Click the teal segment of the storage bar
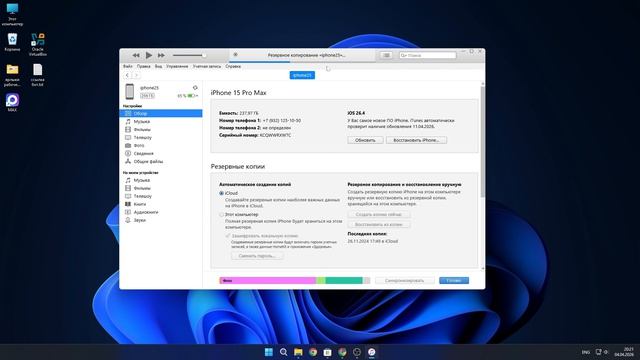The width and height of the screenshot is (640, 360). tap(344, 280)
